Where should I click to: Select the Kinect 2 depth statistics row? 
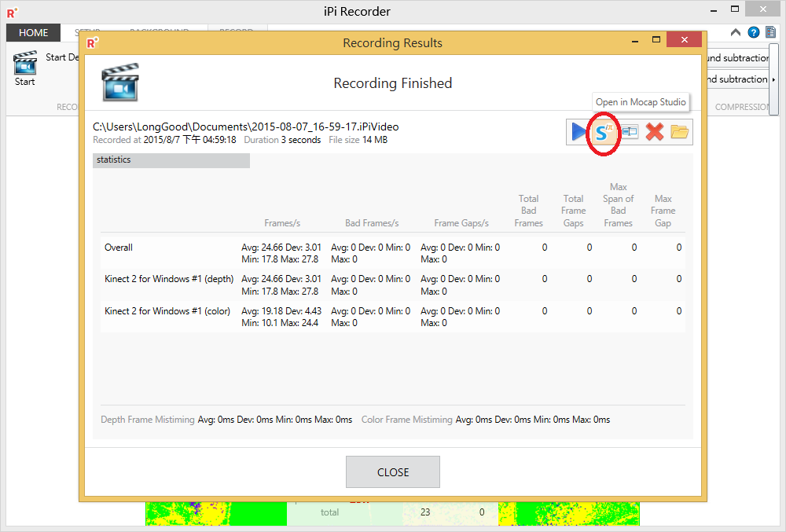(x=169, y=279)
